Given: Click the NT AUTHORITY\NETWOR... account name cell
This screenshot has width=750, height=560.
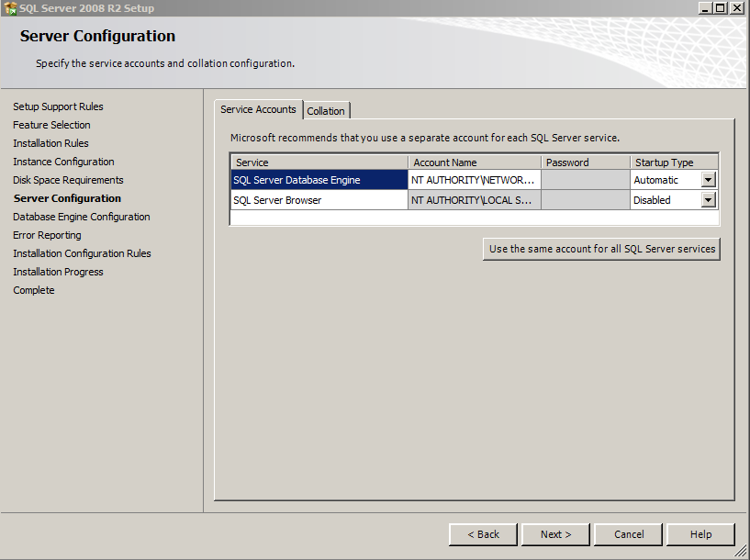Looking at the screenshot, I should [475, 180].
